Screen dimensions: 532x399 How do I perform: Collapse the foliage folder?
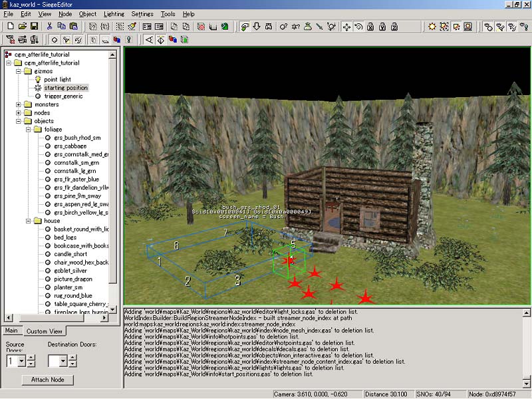click(x=28, y=130)
